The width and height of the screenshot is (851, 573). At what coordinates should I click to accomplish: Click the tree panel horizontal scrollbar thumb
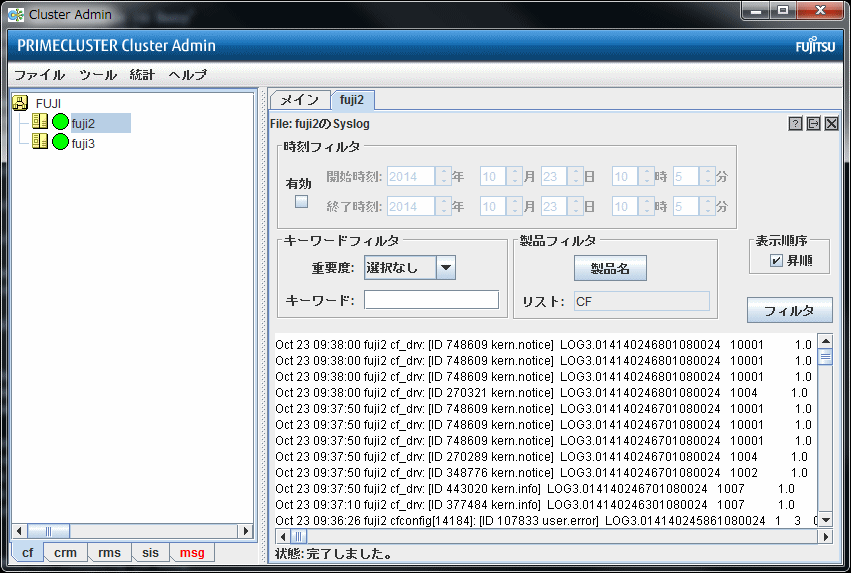48,531
